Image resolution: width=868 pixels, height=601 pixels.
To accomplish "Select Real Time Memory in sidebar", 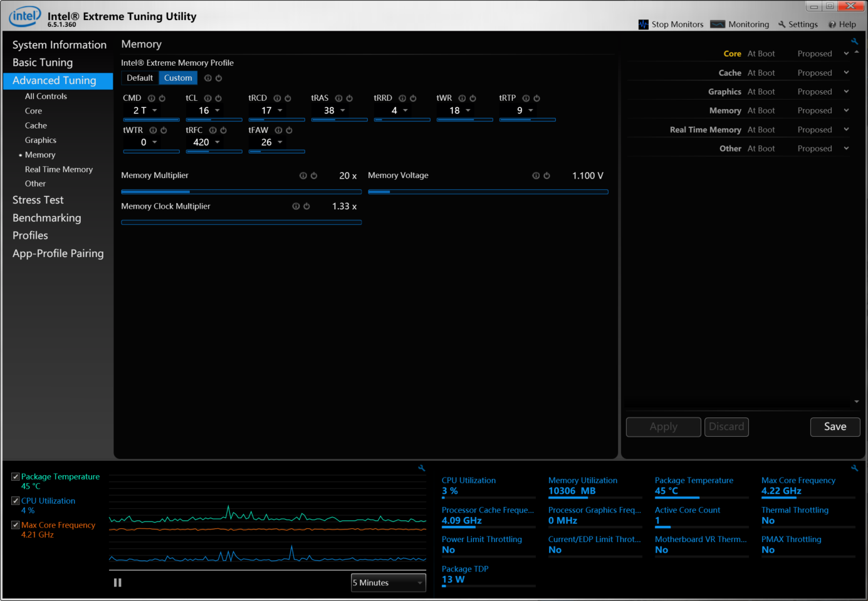I will [59, 170].
